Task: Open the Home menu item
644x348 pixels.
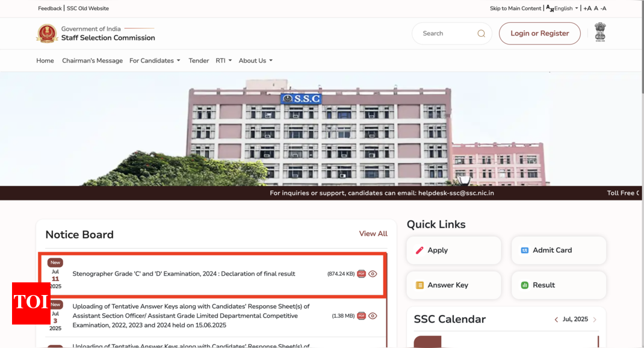Action: coord(45,60)
